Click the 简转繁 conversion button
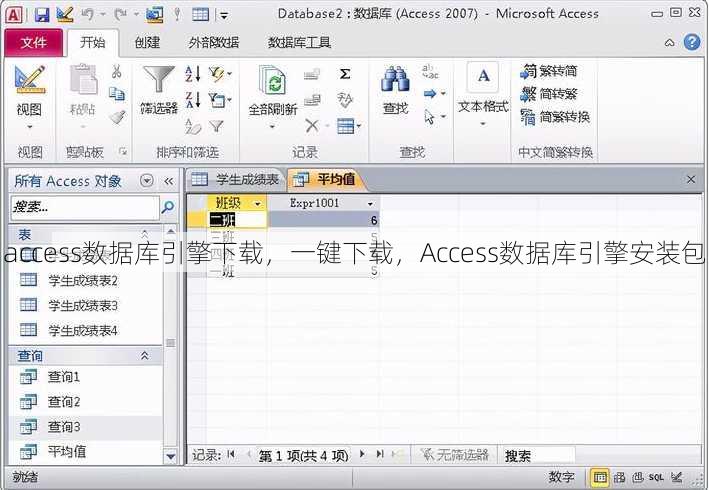This screenshot has height=490, width=709. pyautogui.click(x=549, y=94)
